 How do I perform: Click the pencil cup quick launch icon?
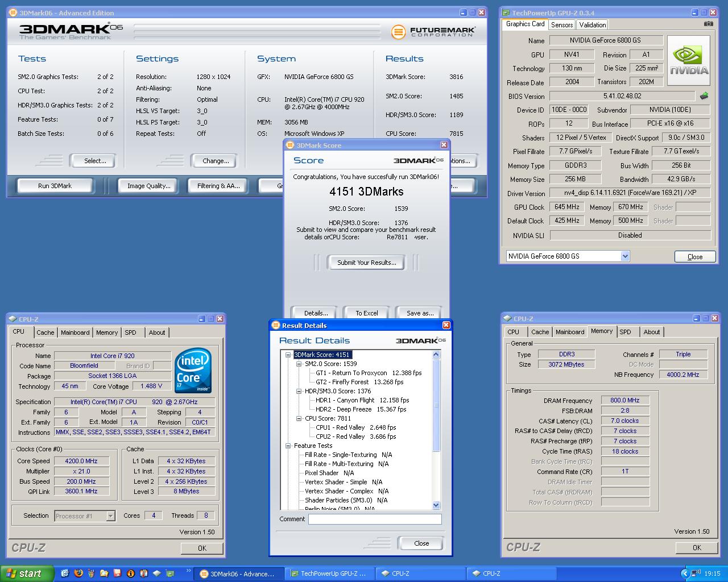point(91,573)
